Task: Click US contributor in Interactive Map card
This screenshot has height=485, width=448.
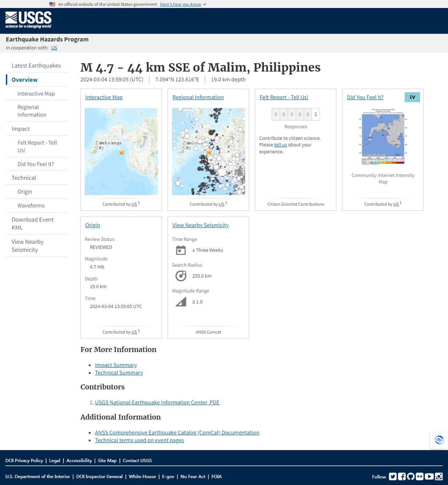Action: coord(134,205)
